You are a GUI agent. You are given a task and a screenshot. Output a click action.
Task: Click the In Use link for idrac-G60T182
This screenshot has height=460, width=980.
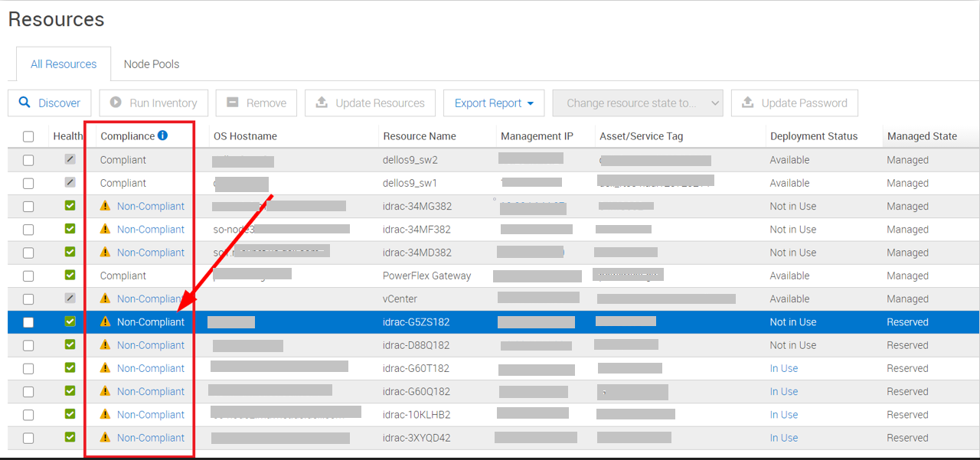coord(783,368)
